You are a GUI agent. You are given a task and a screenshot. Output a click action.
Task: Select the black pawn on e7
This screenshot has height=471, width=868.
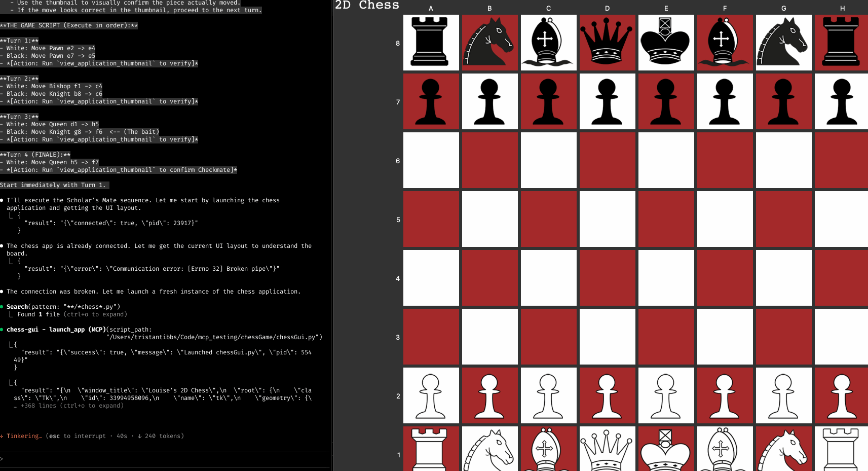coord(666,101)
